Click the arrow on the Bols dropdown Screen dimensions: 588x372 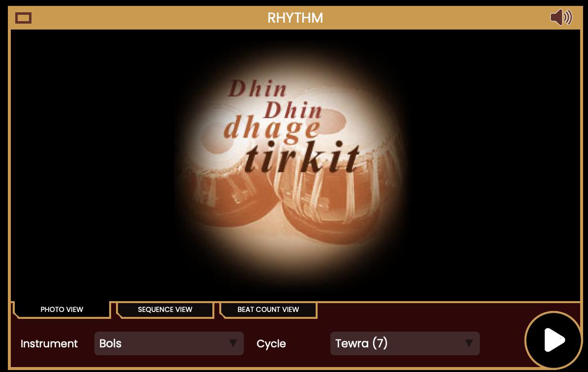click(233, 343)
